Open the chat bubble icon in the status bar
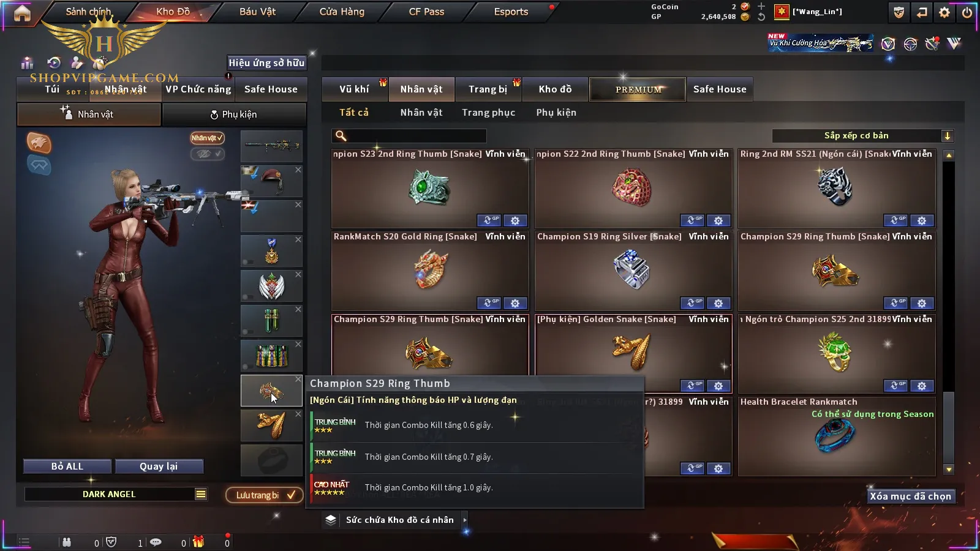The width and height of the screenshot is (980, 551). pyautogui.click(x=156, y=542)
